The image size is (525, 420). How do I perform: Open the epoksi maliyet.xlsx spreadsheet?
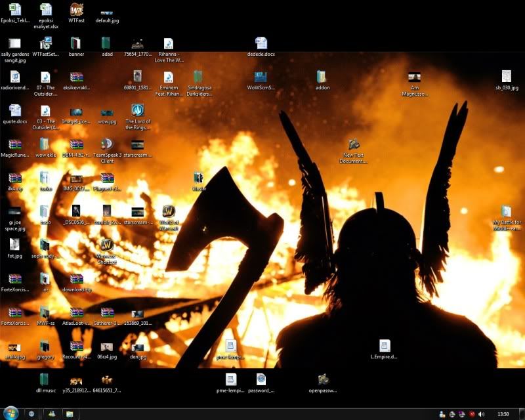coord(45,10)
